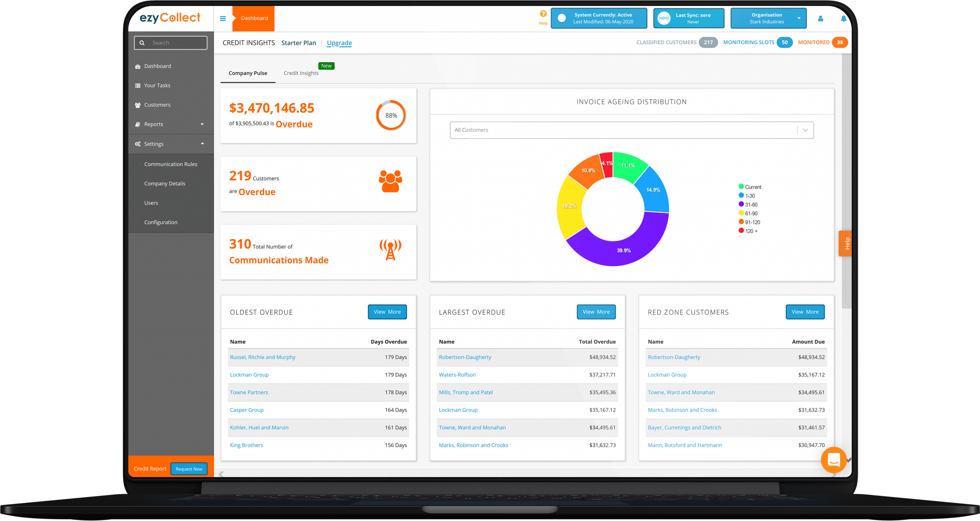The height and width of the screenshot is (521, 980).
Task: Open notifications via the bell icon
Action: point(845,18)
